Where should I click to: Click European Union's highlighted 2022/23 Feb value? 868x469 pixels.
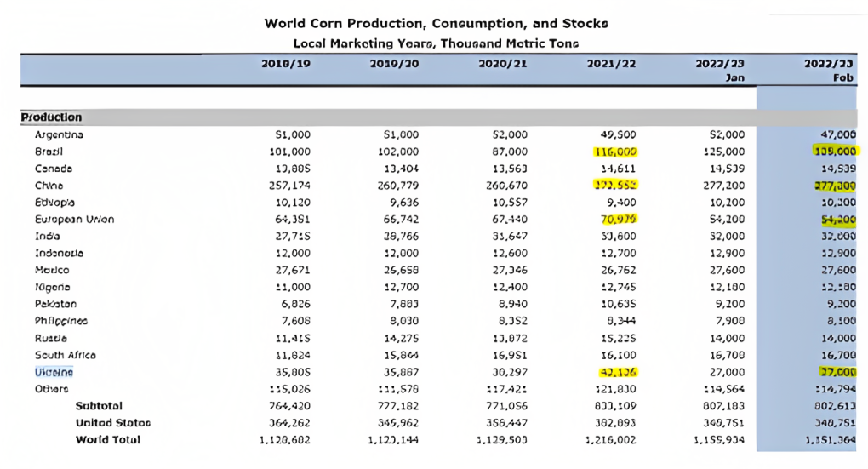[x=839, y=220]
